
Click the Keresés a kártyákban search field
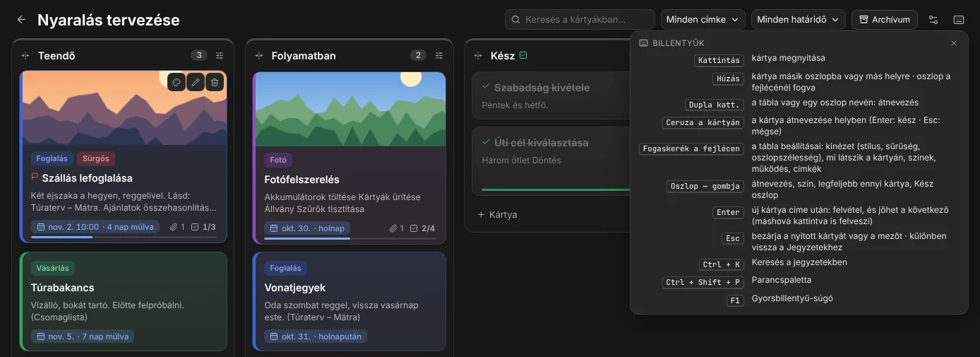(x=580, y=20)
